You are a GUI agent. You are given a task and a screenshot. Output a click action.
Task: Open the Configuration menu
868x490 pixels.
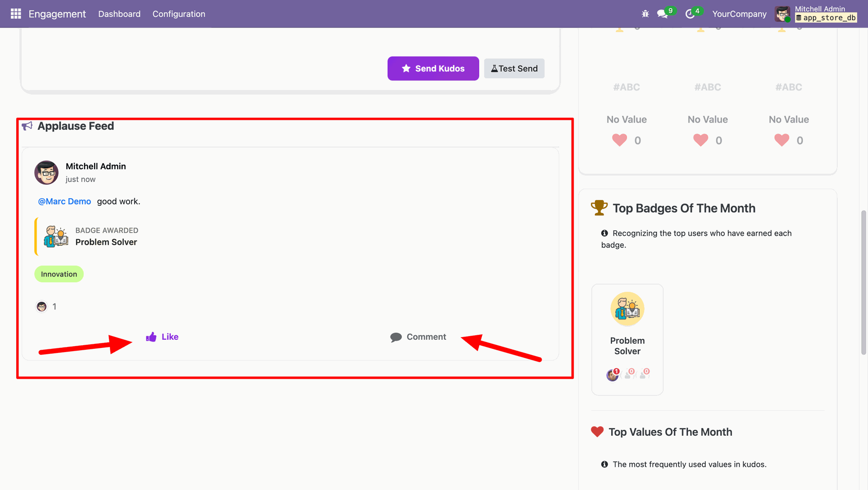(x=179, y=14)
